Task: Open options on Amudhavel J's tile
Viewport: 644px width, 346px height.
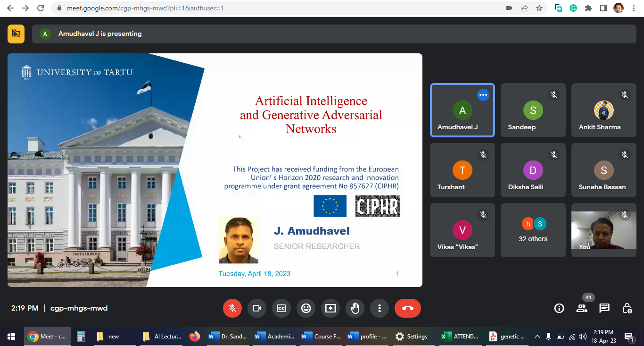Action: [x=483, y=95]
